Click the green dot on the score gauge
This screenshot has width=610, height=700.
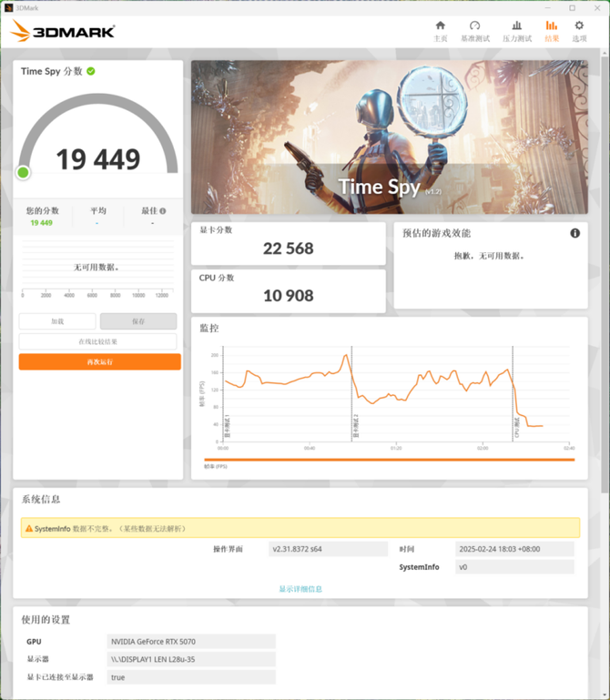pyautogui.click(x=23, y=172)
